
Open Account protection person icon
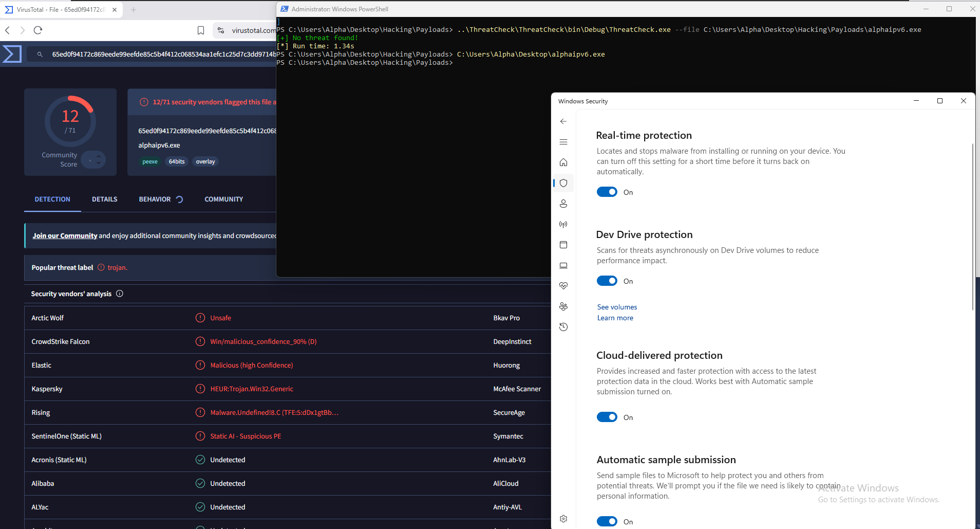563,204
